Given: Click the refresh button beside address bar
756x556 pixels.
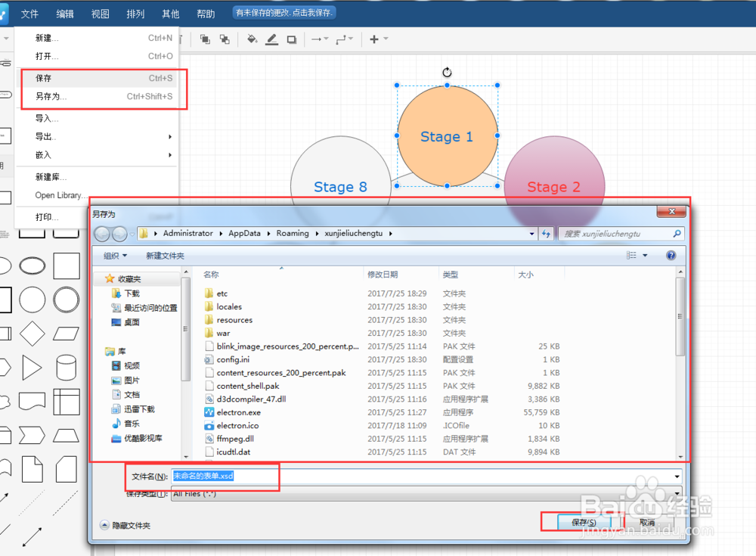Looking at the screenshot, I should tap(546, 234).
